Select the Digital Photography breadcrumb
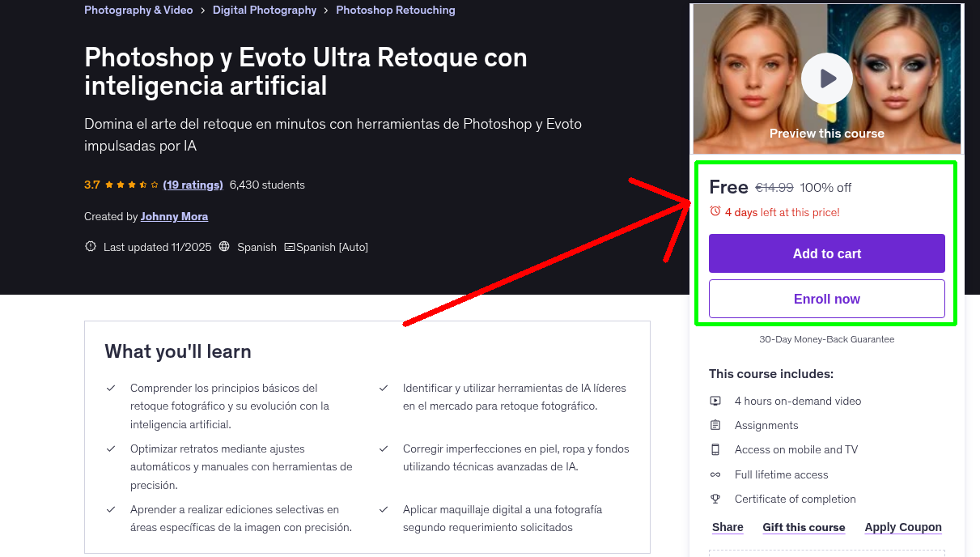Viewport: 980px width, 557px height. pos(265,10)
